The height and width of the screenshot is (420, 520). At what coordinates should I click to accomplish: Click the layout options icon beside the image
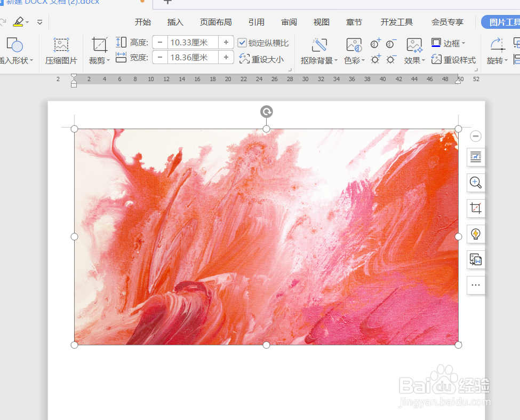click(476, 157)
